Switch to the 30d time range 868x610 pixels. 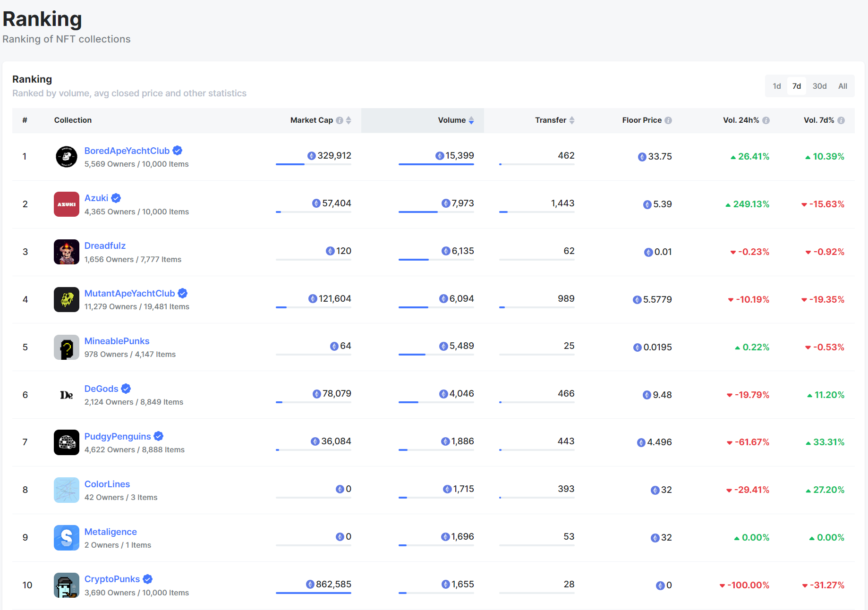click(x=819, y=86)
